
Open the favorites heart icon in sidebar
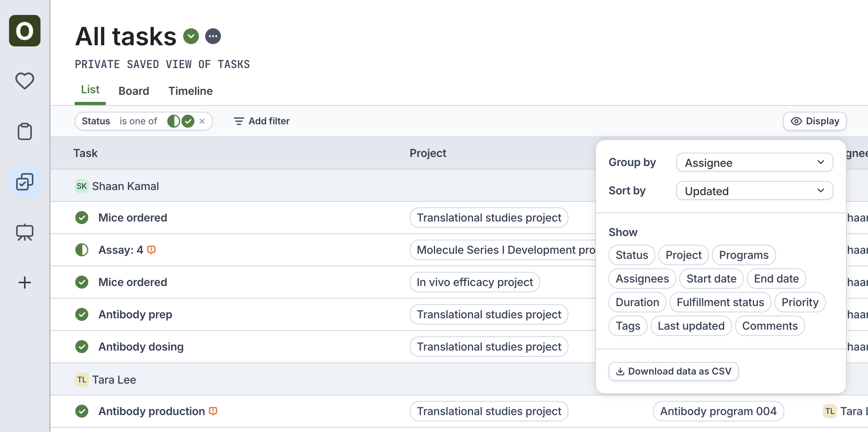coord(25,81)
